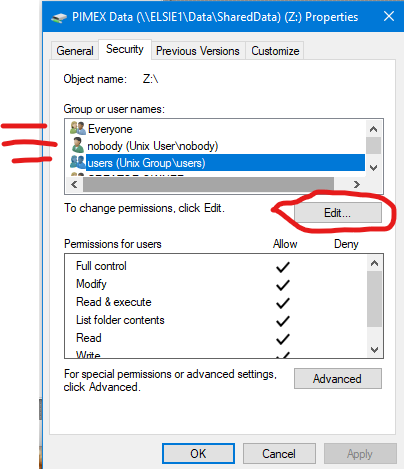Click the nobody user icon
Viewport: 404px width, 469px height.
click(x=78, y=145)
